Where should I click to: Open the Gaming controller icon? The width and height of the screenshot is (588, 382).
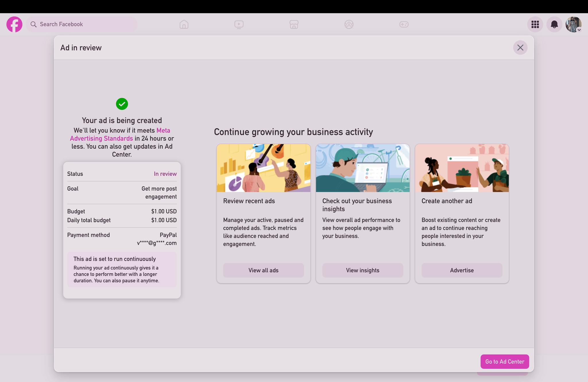[404, 24]
